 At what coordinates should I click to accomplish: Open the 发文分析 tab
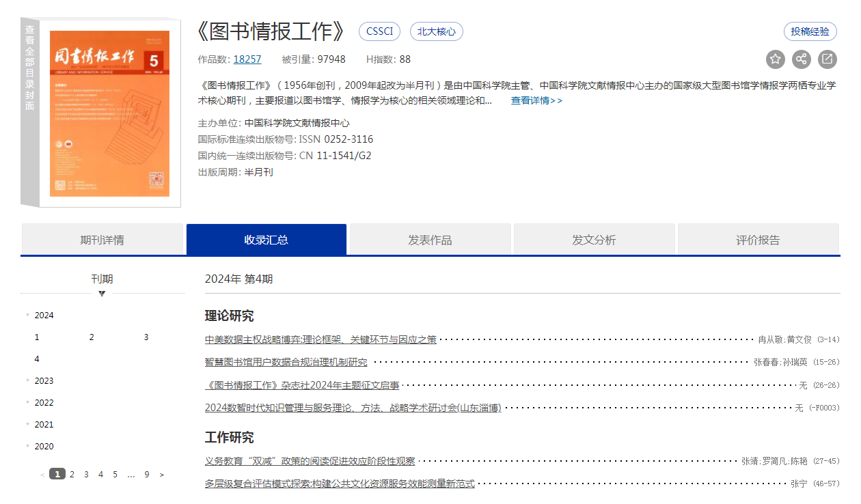point(594,240)
